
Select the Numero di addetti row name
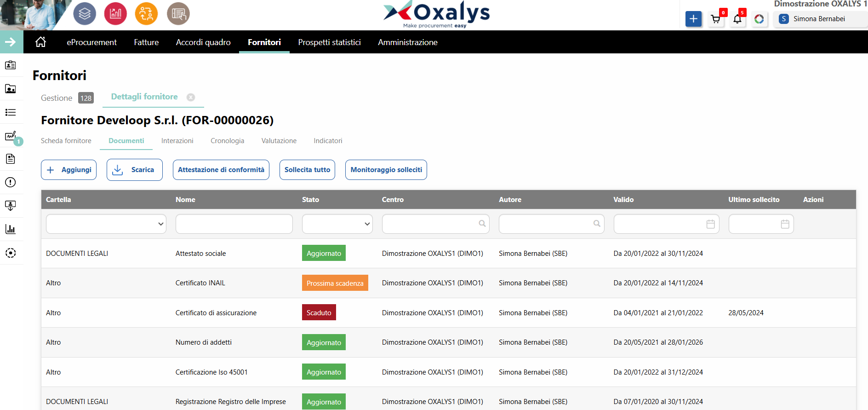(x=203, y=342)
